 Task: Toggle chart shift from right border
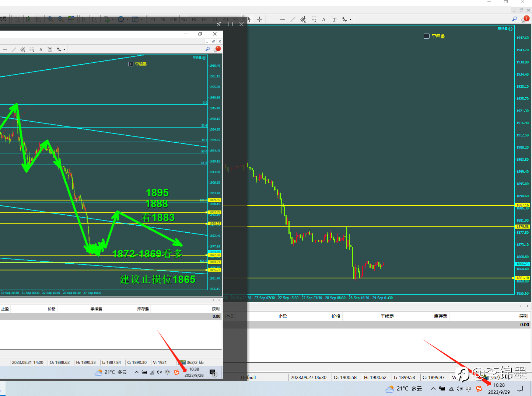pyautogui.click(x=94, y=19)
